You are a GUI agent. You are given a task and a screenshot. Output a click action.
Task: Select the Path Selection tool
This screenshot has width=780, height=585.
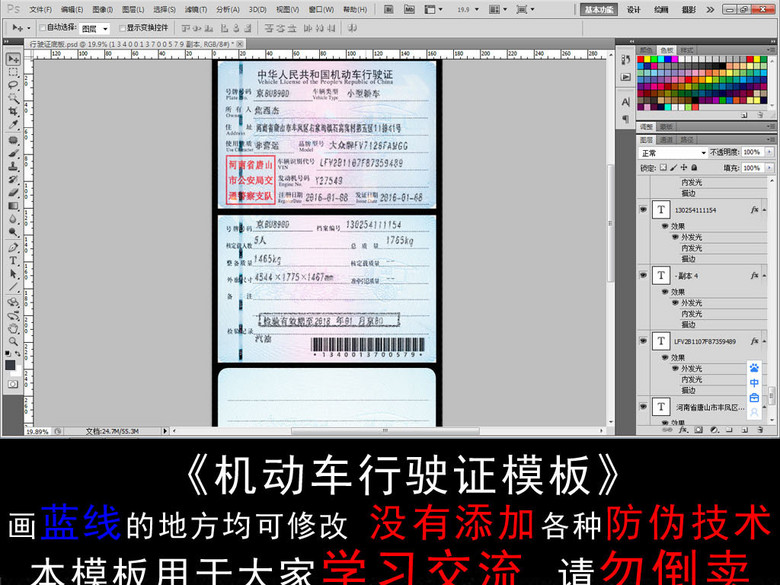13,274
